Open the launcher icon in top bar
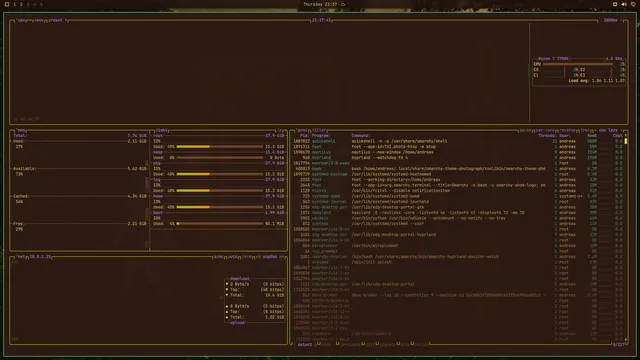Viewport: 640px width, 360px height. pos(7,4)
